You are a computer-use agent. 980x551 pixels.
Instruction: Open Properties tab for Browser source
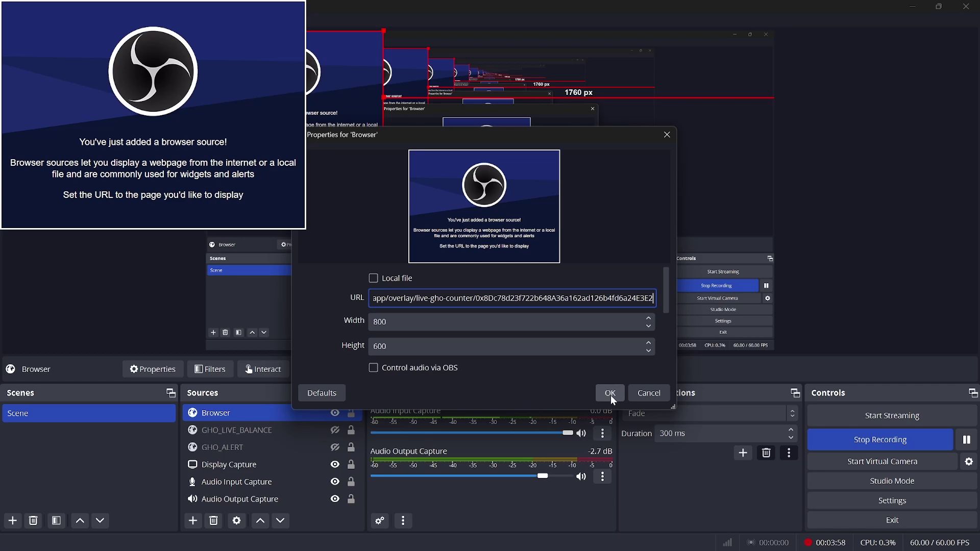(153, 369)
